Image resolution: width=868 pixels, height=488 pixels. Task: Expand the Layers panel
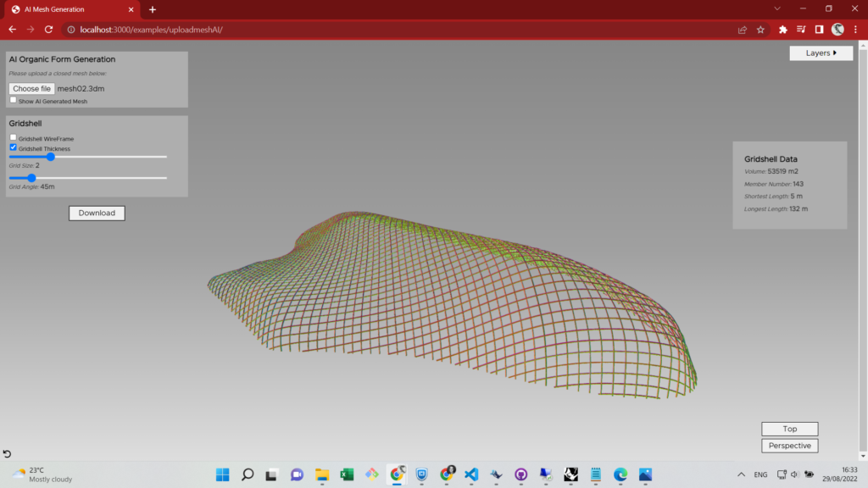tap(821, 53)
